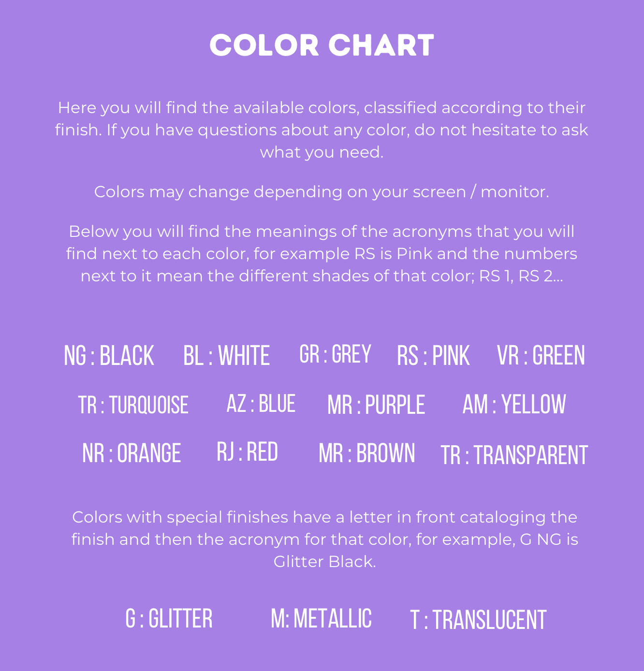Click the MR : BROWN label
Image resolution: width=644 pixels, height=671 pixels.
pyautogui.click(x=366, y=453)
